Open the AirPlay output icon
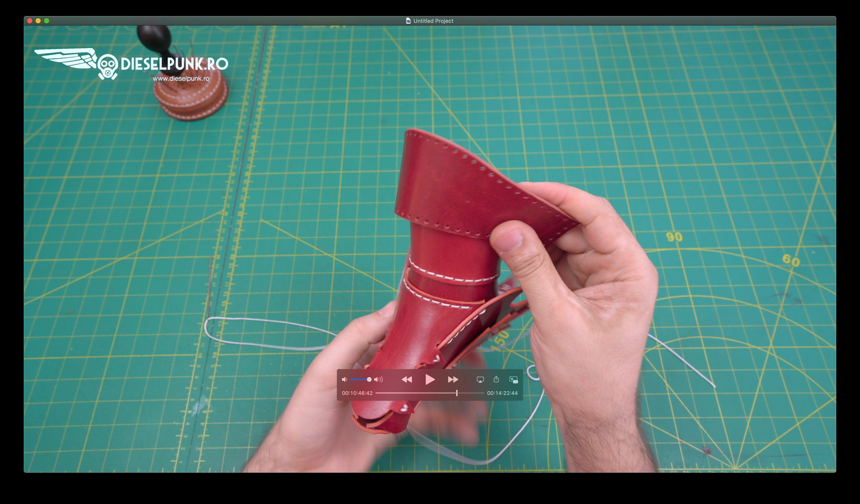The image size is (860, 504). [480, 380]
